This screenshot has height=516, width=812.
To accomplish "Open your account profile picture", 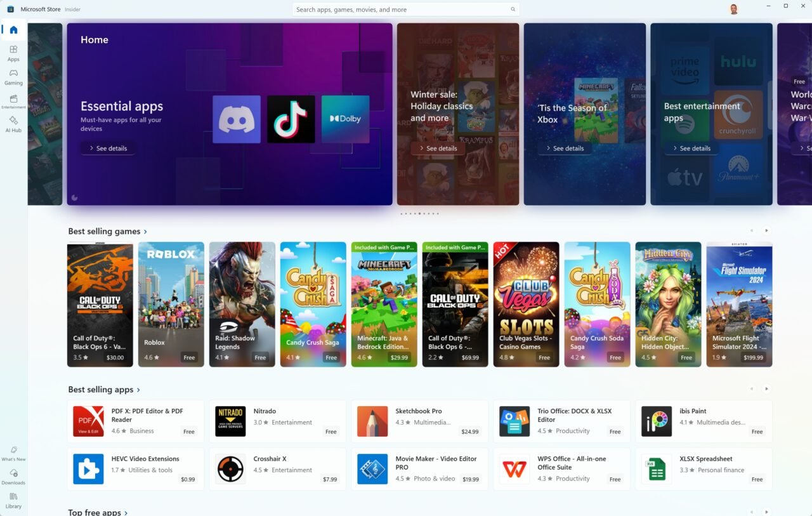I will 733,8.
